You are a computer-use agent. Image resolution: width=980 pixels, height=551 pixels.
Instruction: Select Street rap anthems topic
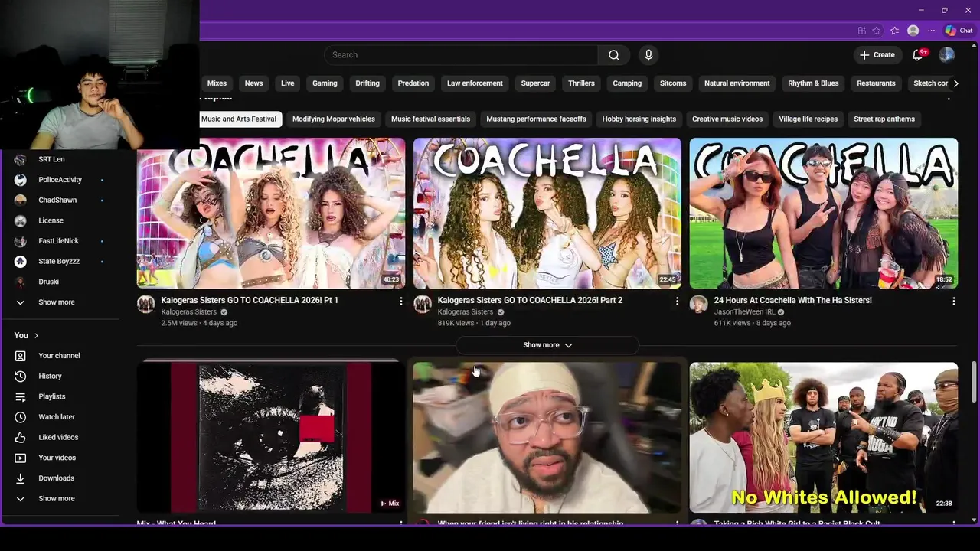click(x=884, y=119)
